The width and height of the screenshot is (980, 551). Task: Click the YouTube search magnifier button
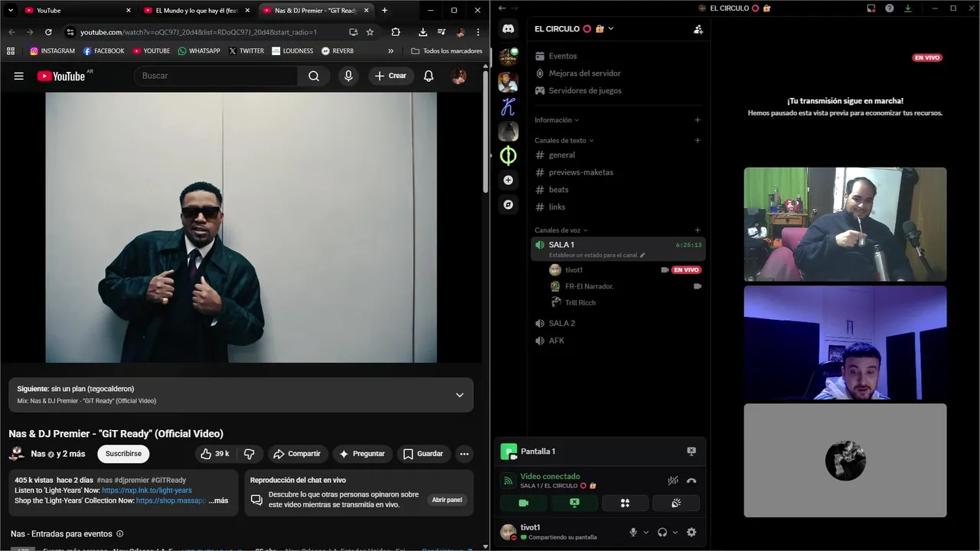314,76
